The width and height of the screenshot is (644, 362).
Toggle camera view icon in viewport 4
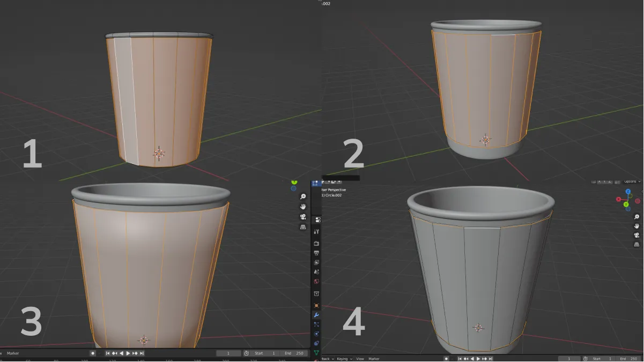pyautogui.click(x=636, y=235)
